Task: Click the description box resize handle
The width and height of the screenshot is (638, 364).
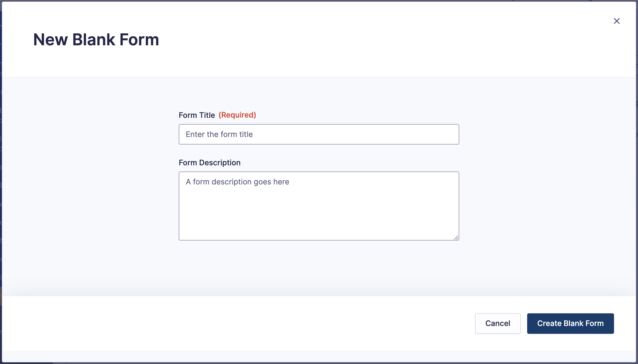Action: point(456,238)
